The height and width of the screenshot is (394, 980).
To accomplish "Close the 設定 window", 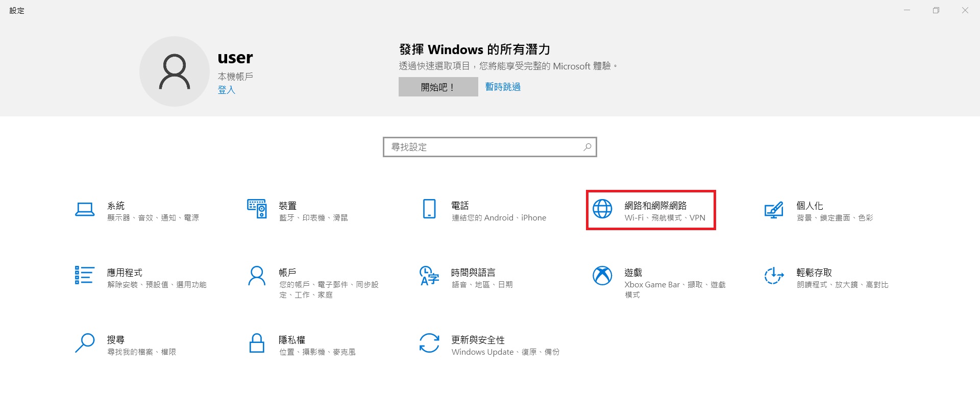I will (965, 10).
